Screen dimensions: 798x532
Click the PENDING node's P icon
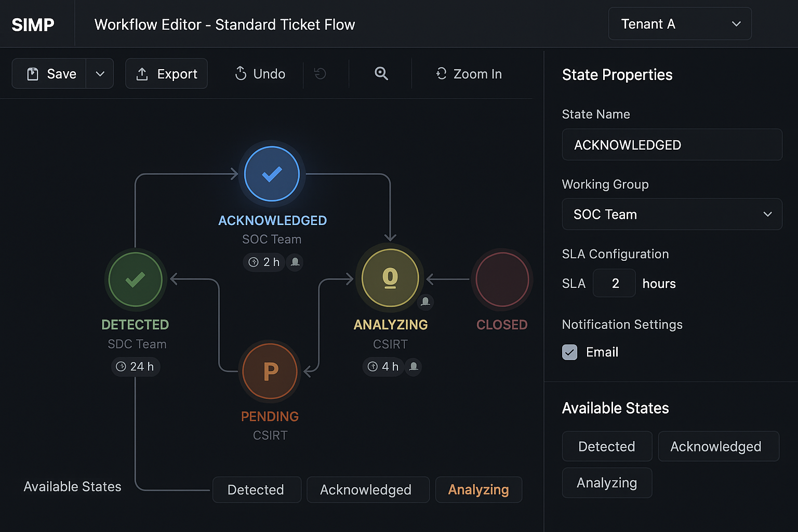[x=270, y=371]
